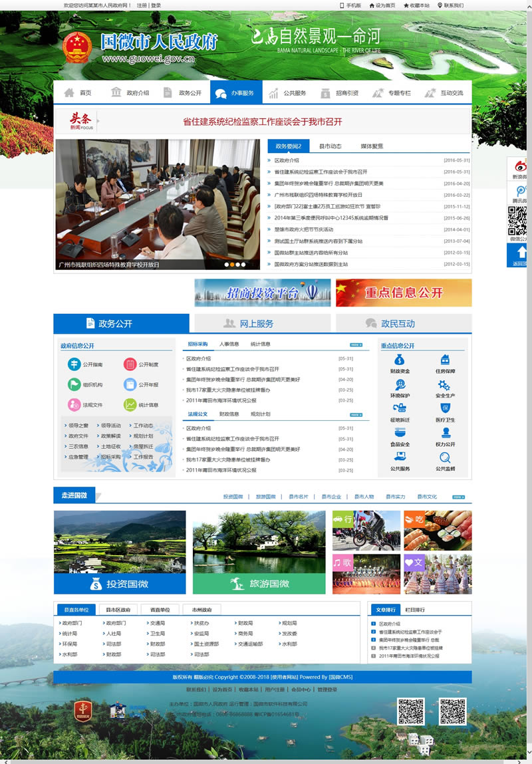
Task: Open the 权力公开 stamp icon
Action: (x=446, y=434)
